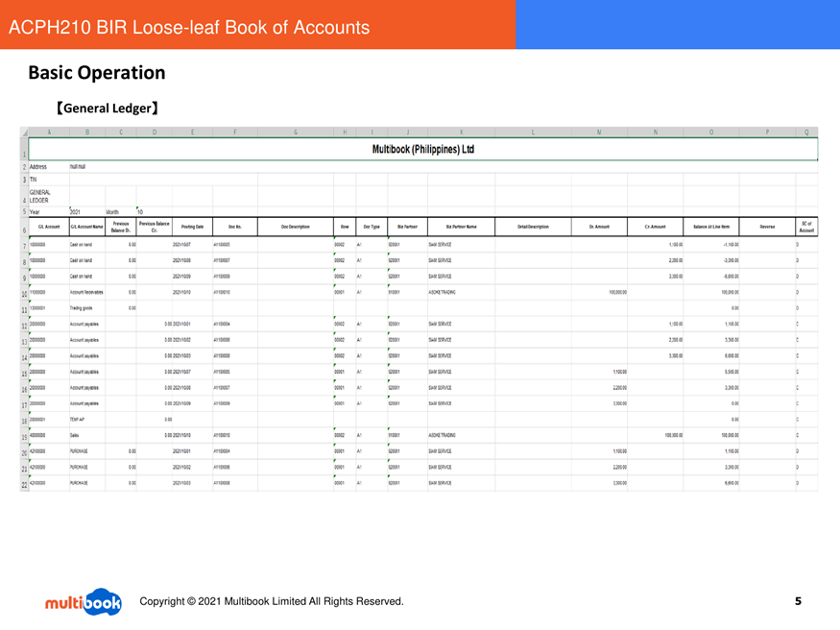Select column Q header
Image resolution: width=840 pixels, height=630 pixels.
[x=806, y=133]
